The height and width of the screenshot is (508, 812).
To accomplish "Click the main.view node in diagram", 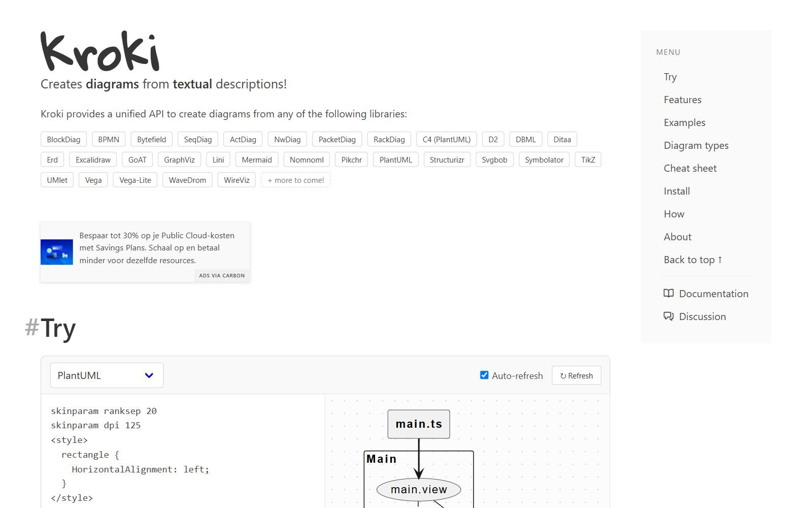I will 419,490.
